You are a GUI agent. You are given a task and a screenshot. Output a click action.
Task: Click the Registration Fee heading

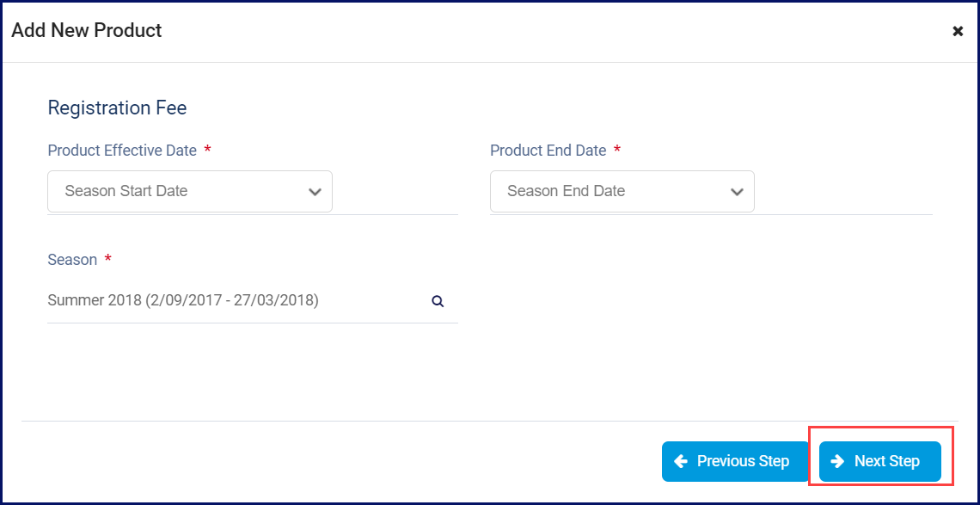[x=118, y=108]
